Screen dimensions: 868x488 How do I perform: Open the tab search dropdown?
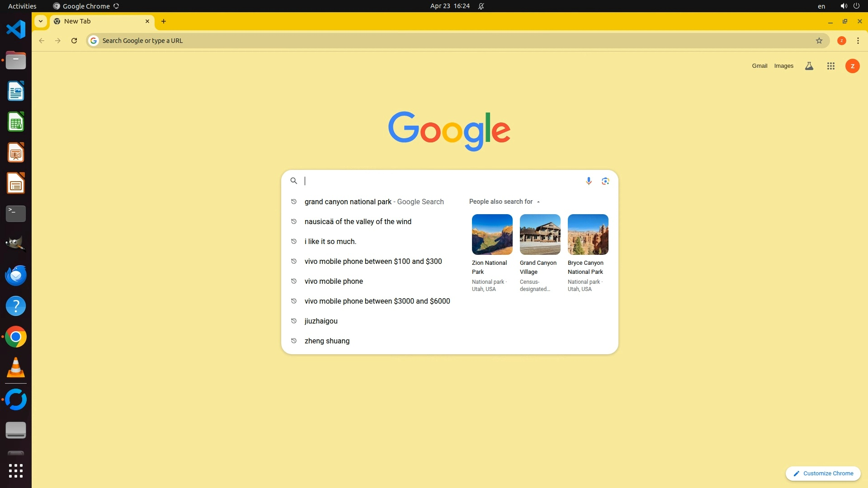click(x=41, y=21)
